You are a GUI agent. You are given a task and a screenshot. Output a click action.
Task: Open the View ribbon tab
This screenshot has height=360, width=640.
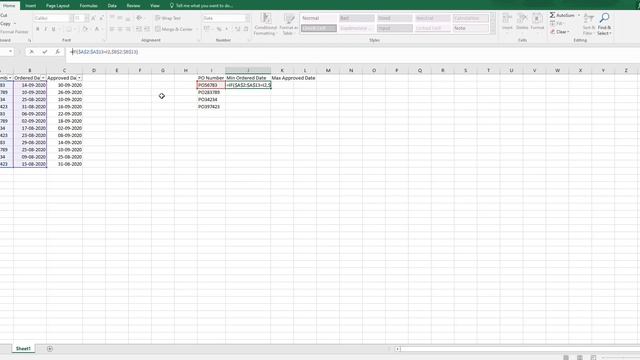(x=155, y=6)
